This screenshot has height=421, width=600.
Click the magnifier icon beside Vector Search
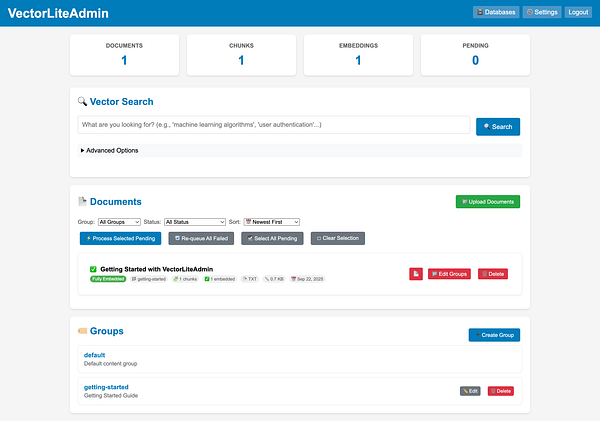click(82, 101)
